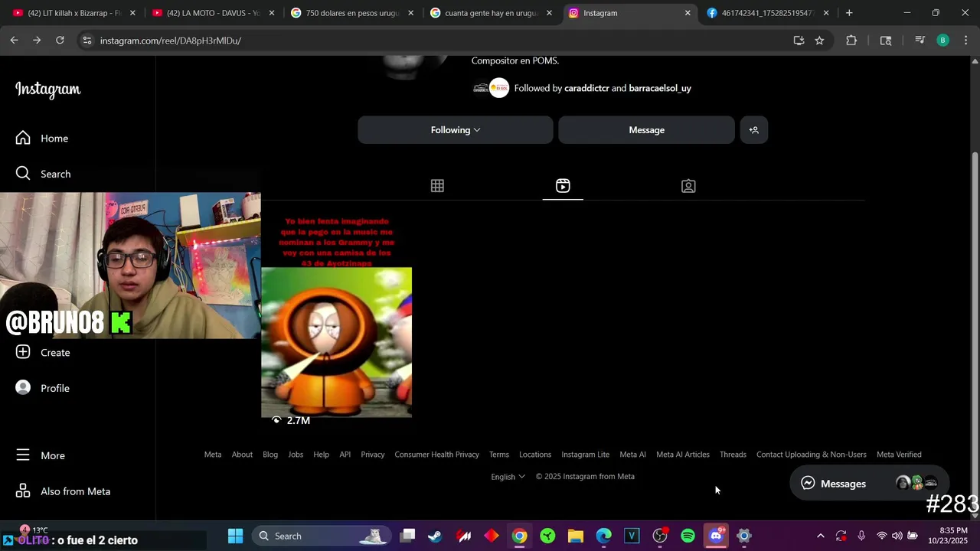Open the Chrome media control icon
The image size is (980, 551).
920,41
